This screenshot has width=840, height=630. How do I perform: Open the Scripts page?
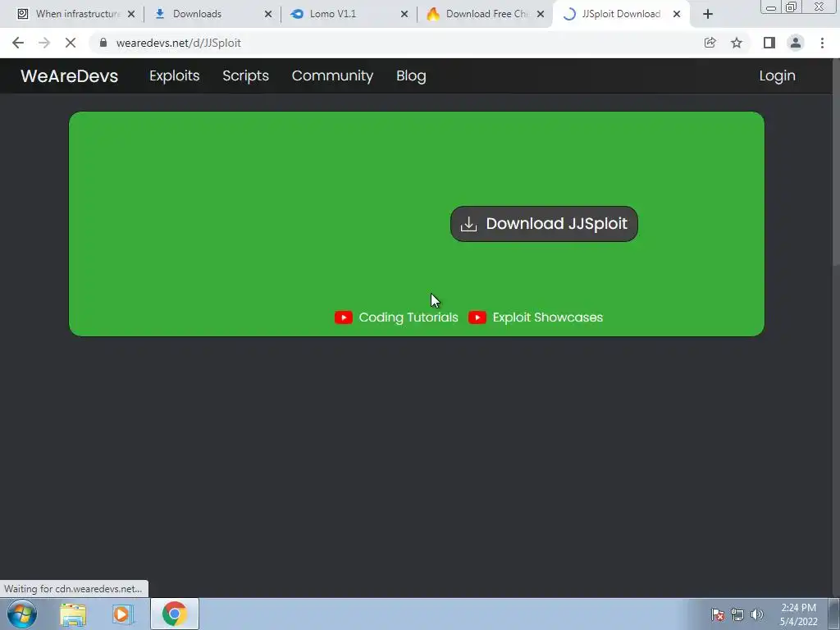[245, 75]
